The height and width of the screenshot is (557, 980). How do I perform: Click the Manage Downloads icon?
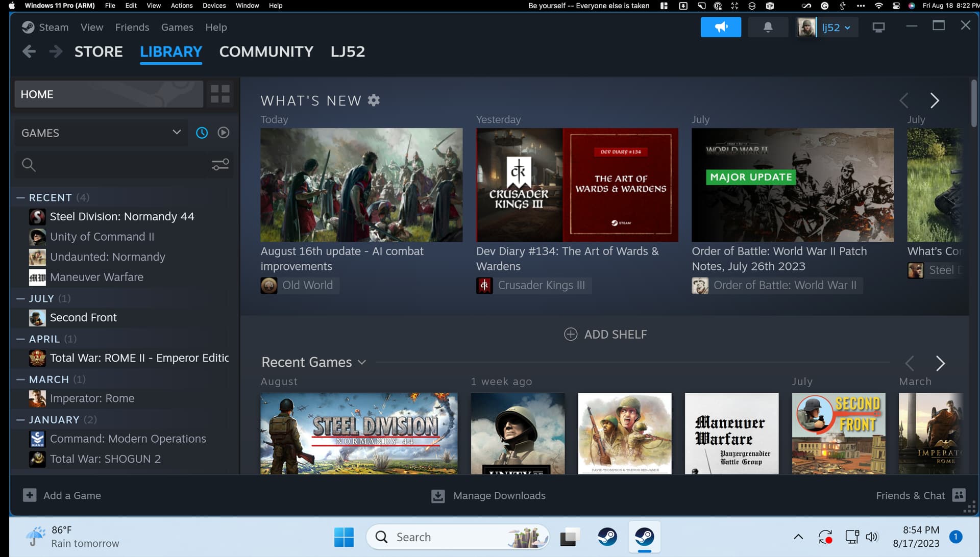[438, 496]
